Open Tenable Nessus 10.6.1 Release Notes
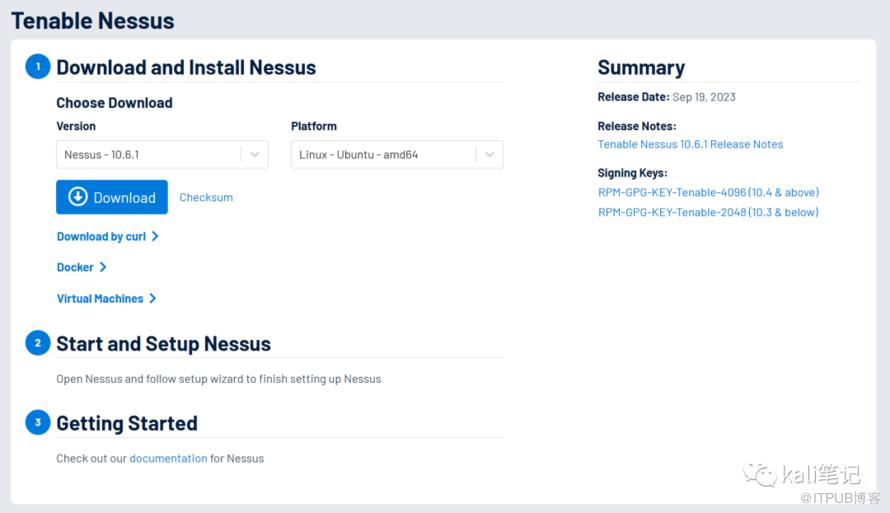The width and height of the screenshot is (890, 513). pos(690,144)
